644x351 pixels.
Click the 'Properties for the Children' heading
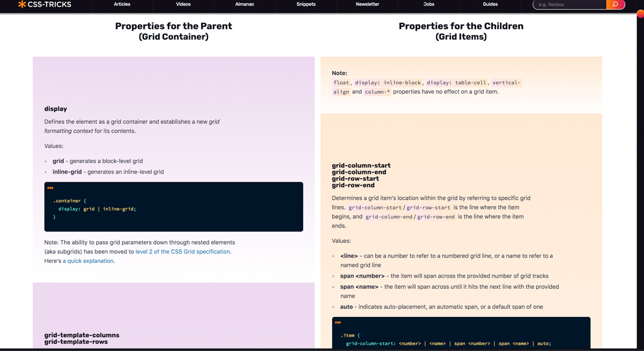(461, 26)
